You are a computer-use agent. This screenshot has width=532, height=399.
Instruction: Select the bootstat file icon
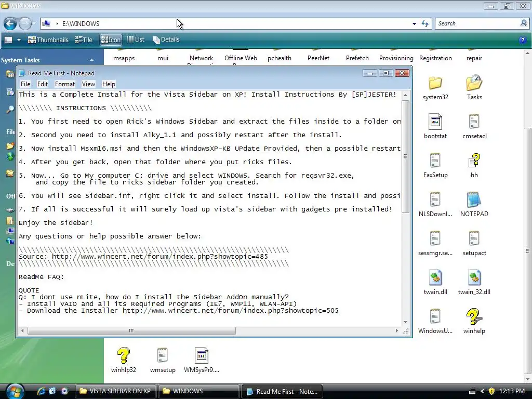[x=435, y=122]
